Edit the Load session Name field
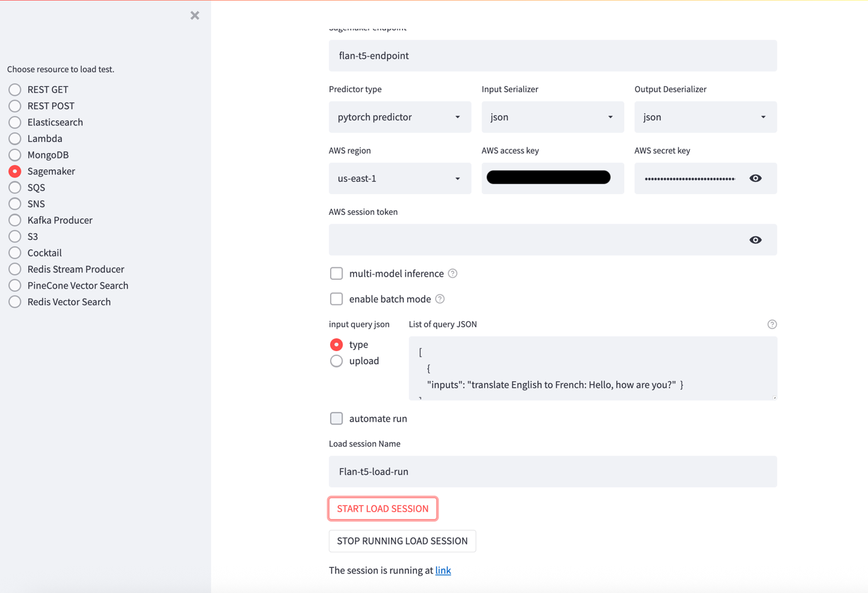 pos(552,471)
